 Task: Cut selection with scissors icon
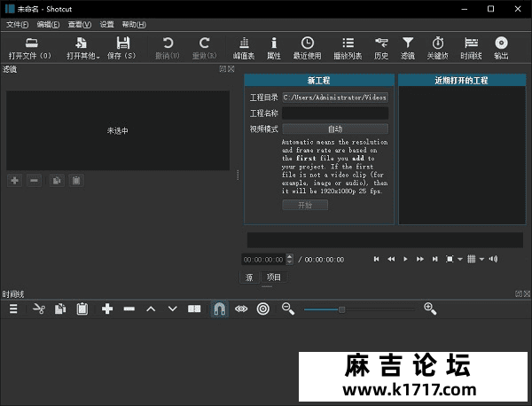pyautogui.click(x=39, y=309)
